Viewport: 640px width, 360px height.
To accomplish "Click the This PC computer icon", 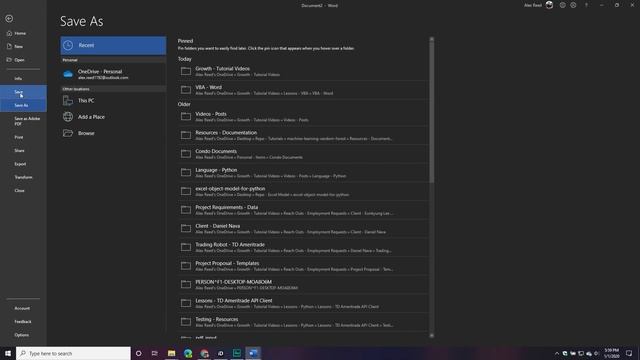I will 68,100.
